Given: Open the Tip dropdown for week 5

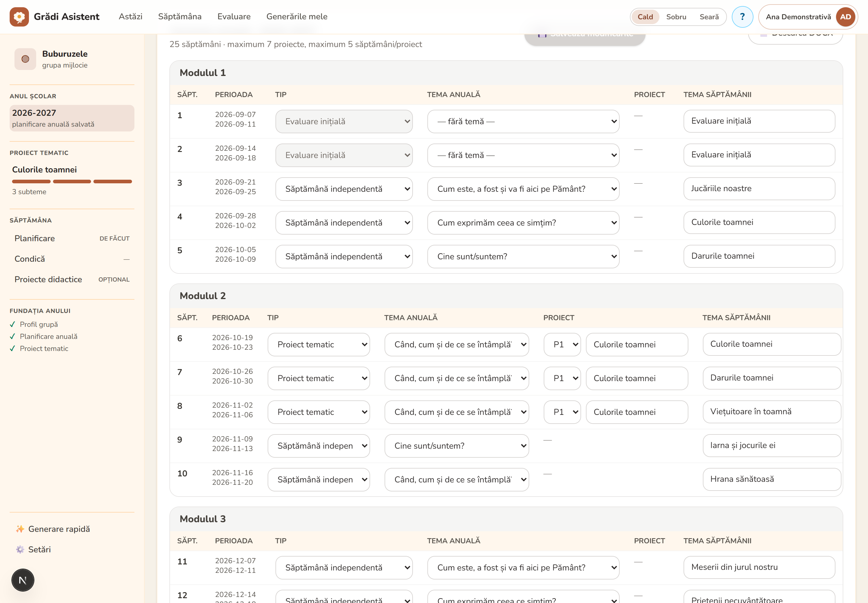Looking at the screenshot, I should 344,257.
